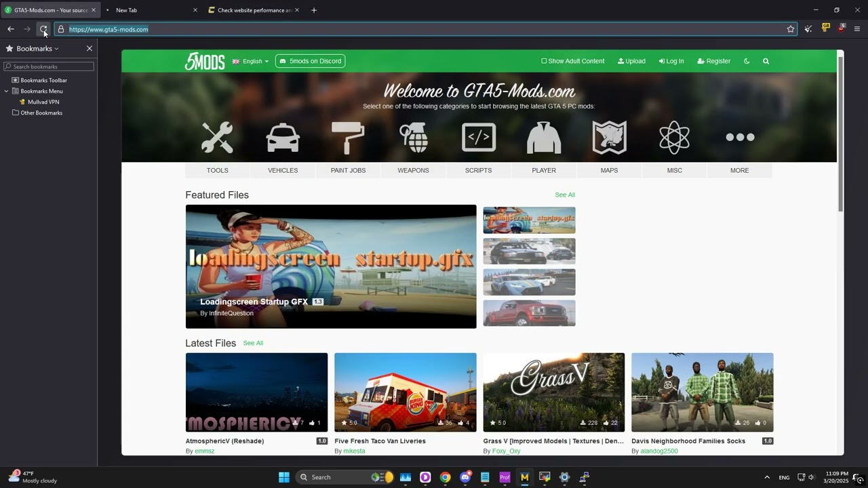This screenshot has width=868, height=488.
Task: Click in the Search bookmarks field
Action: 49,66
